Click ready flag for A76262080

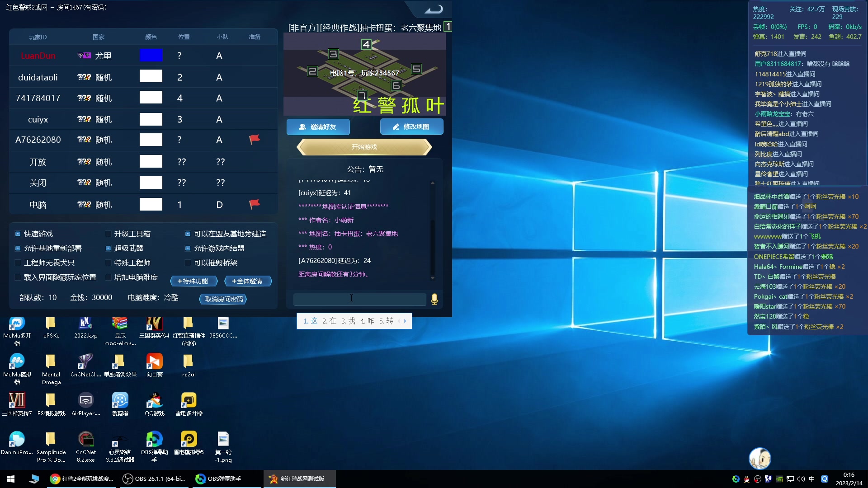255,140
